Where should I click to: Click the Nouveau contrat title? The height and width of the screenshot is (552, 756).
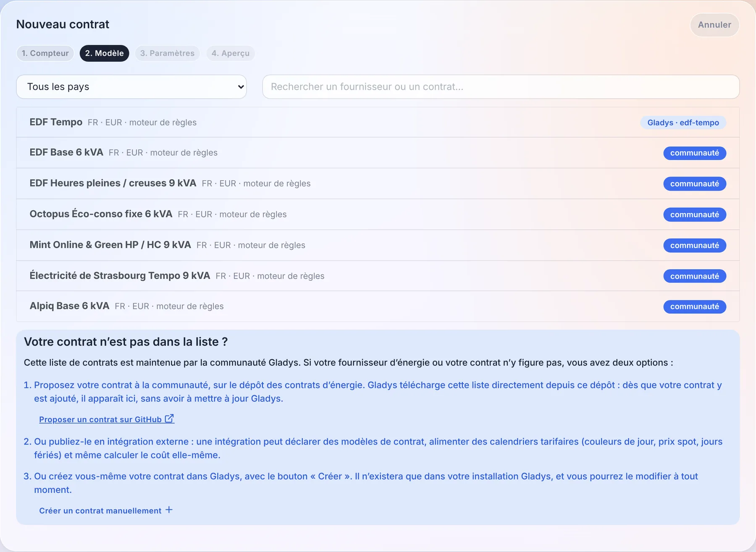click(x=63, y=24)
